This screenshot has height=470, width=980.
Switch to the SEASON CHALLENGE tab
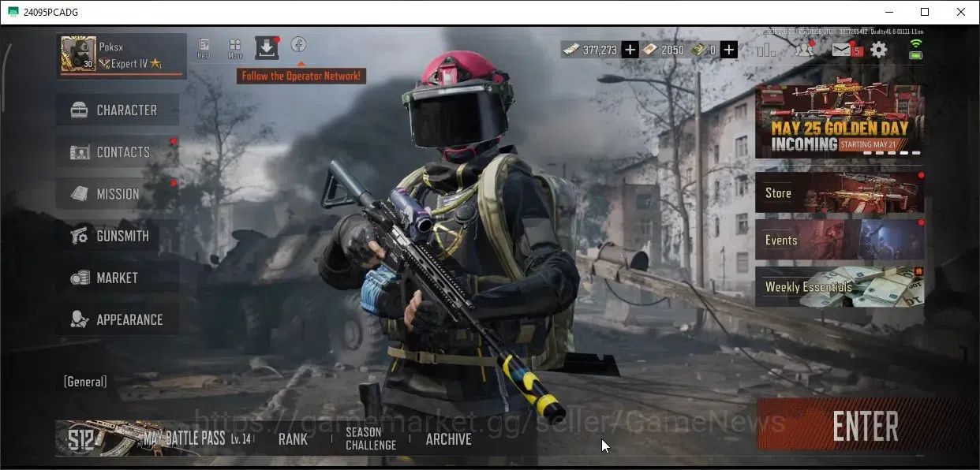tap(371, 438)
